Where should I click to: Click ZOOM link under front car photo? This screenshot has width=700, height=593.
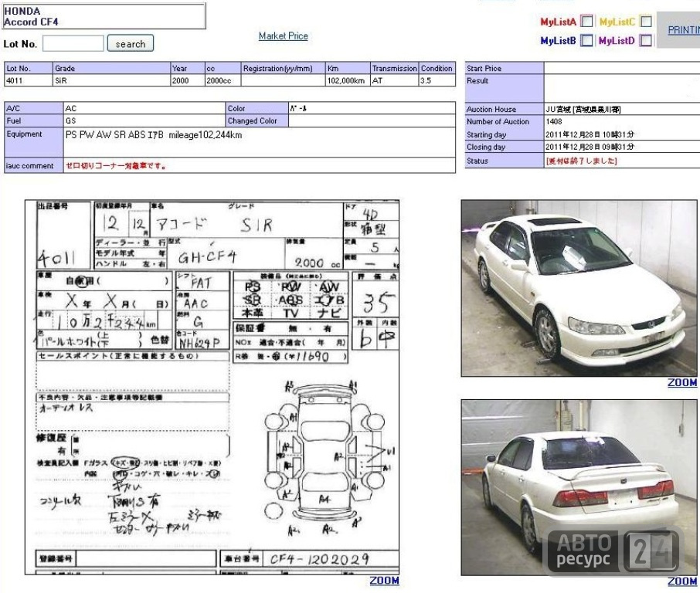click(x=681, y=382)
